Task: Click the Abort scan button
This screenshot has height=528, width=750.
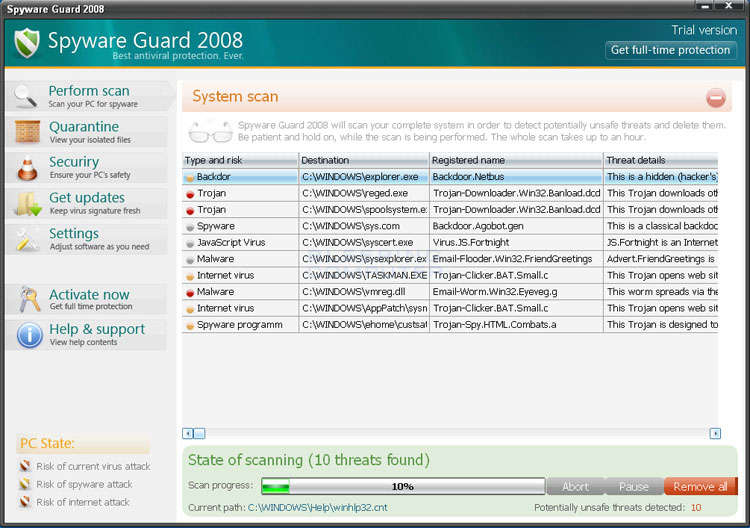Action: coord(576,486)
